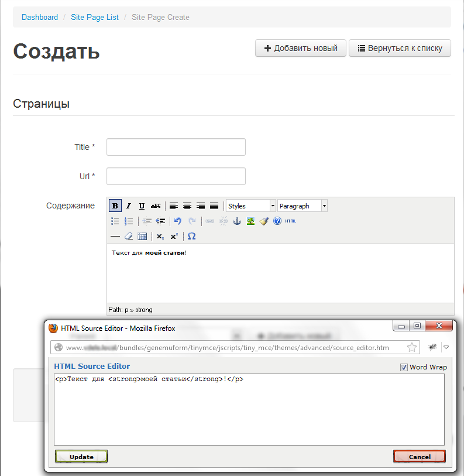Clean up messy code with broom icon
The image size is (464, 476).
click(x=264, y=221)
